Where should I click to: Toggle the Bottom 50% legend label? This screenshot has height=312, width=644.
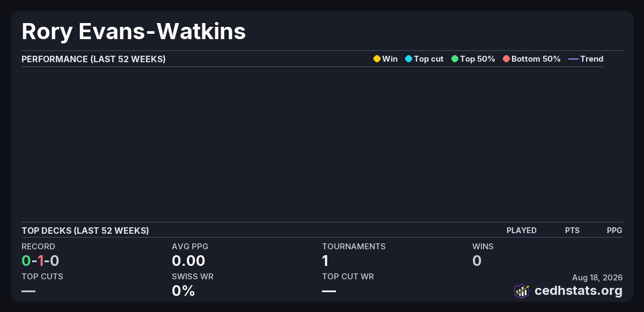tap(536, 59)
